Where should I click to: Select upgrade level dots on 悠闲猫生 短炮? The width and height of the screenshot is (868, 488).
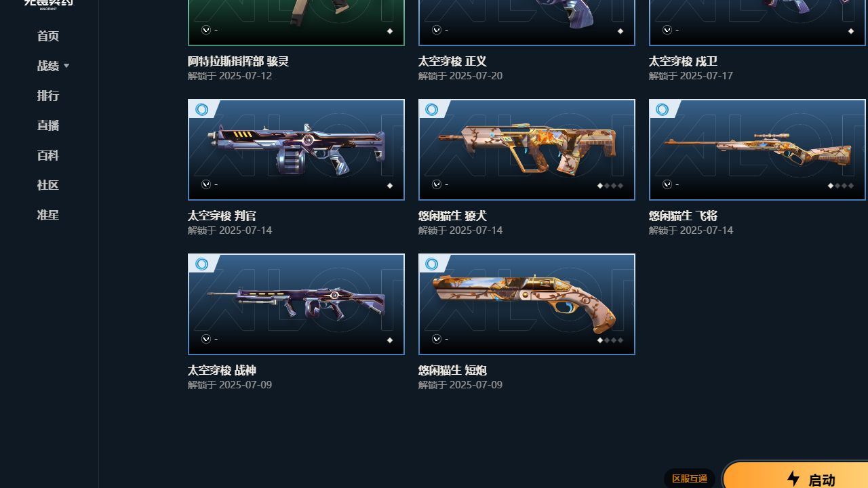610,340
